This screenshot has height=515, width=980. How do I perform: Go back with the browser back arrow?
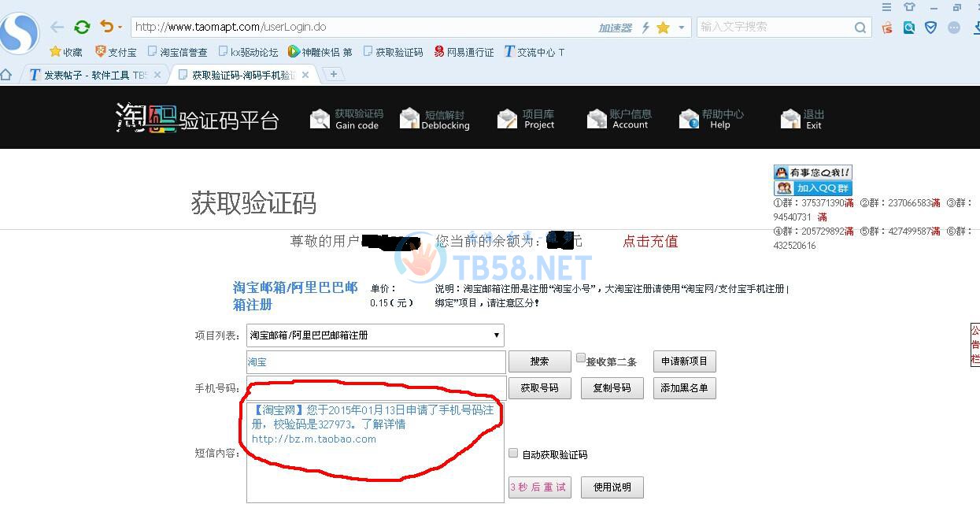pos(57,27)
